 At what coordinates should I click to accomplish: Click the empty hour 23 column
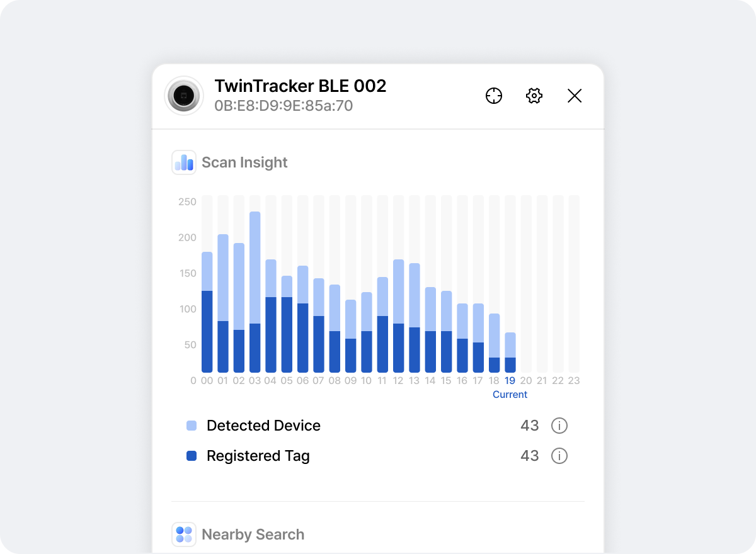click(x=574, y=283)
